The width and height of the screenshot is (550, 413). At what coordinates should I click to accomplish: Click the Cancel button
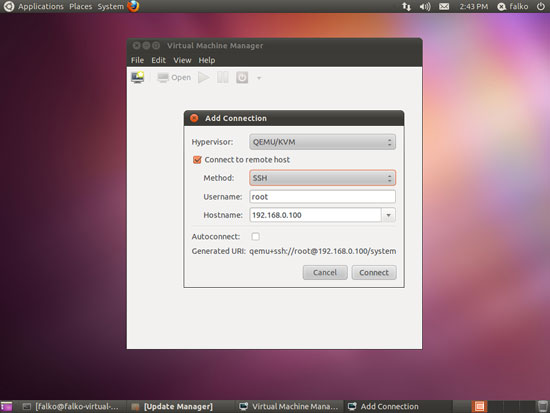325,273
